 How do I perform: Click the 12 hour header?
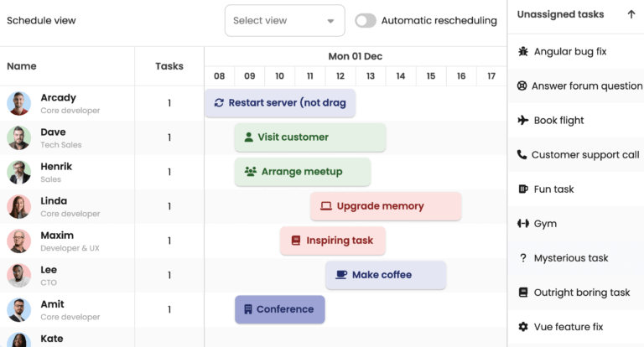[340, 76]
